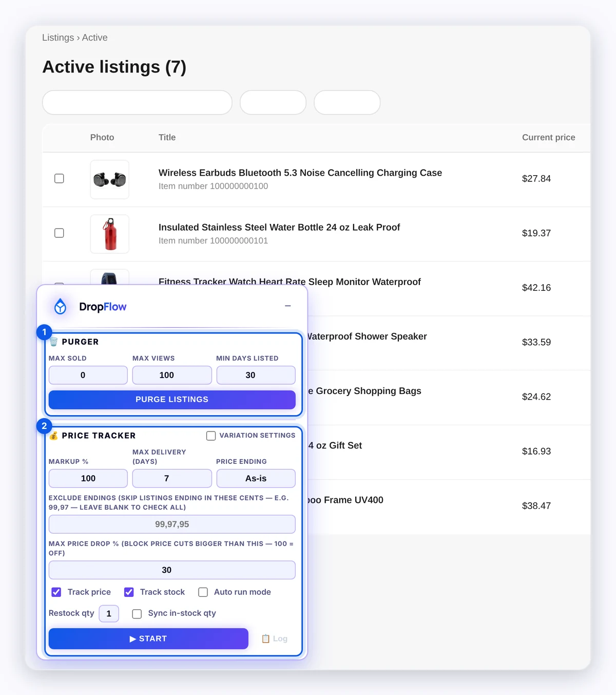Open the Price Ending As-is selector
Image resolution: width=616 pixels, height=695 pixels.
click(256, 478)
